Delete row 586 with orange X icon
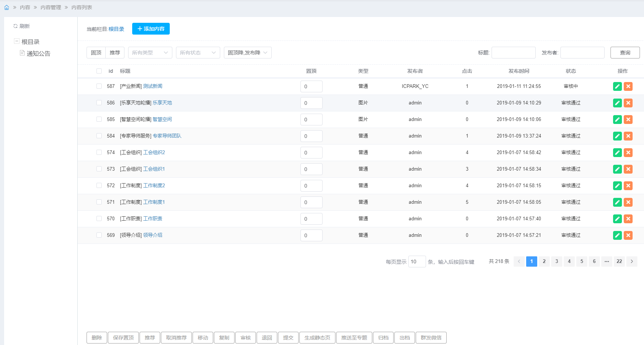644x345 pixels. click(x=628, y=103)
